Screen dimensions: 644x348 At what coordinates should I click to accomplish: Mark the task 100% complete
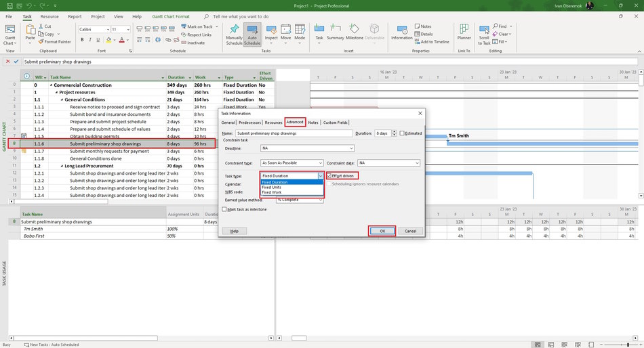pos(172,29)
